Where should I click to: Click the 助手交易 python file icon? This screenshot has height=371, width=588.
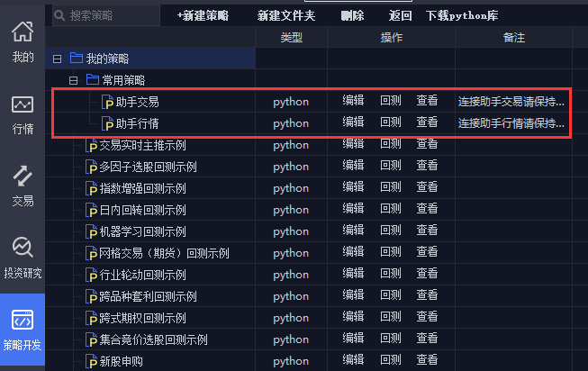[107, 102]
